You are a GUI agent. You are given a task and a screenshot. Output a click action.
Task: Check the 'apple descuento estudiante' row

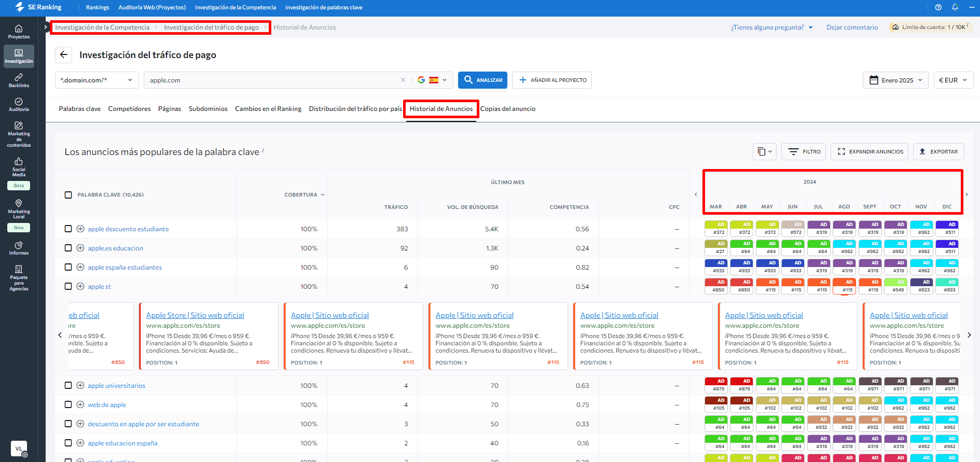(x=68, y=229)
